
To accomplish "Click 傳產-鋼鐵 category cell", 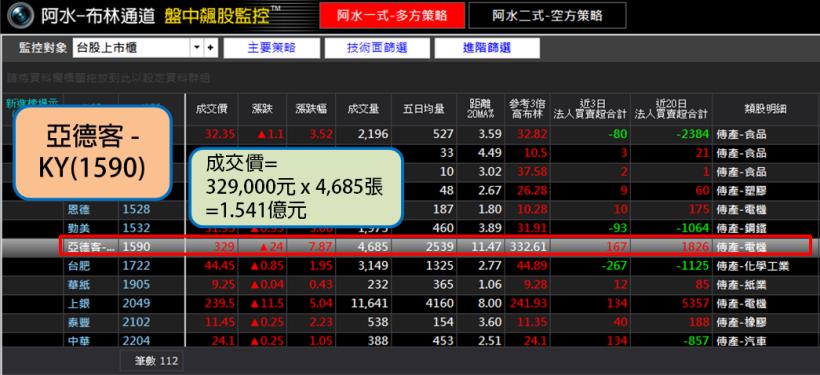I will pos(741,228).
